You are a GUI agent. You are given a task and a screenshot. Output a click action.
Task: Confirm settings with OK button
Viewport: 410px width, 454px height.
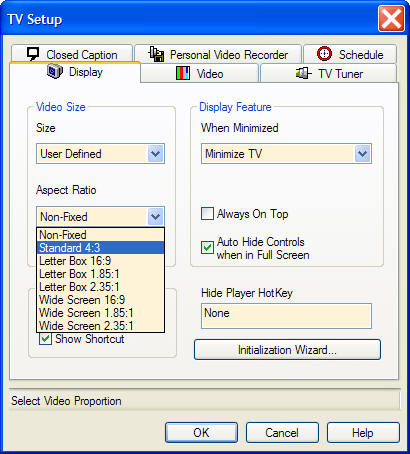(x=201, y=433)
